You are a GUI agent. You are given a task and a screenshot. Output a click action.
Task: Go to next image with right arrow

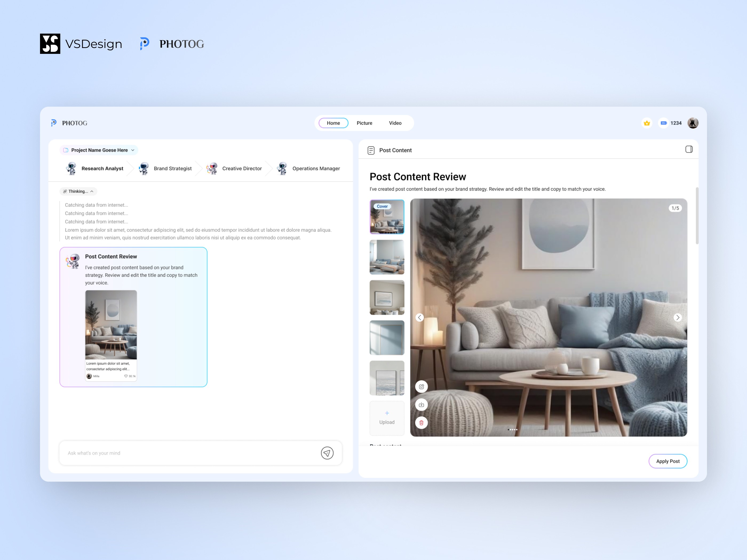tap(677, 318)
